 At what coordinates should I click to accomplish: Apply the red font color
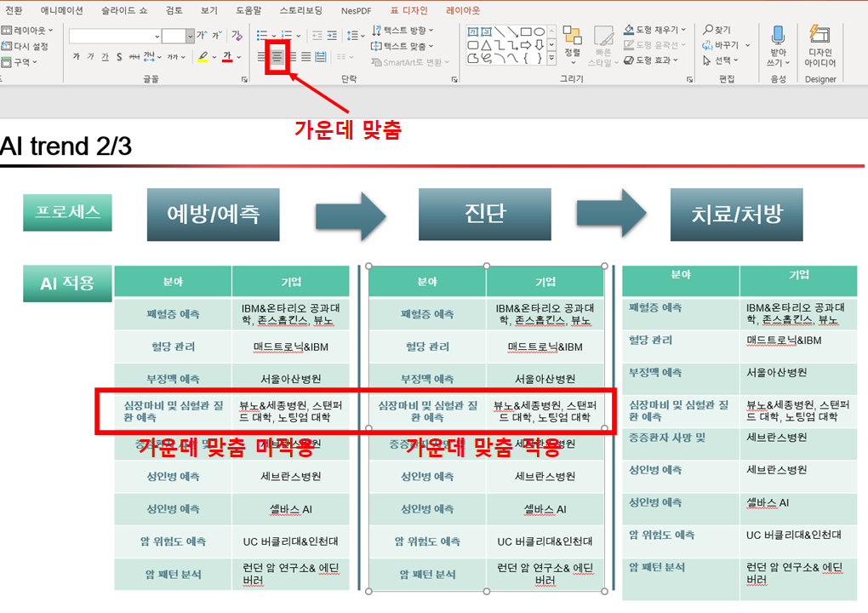coord(227,56)
